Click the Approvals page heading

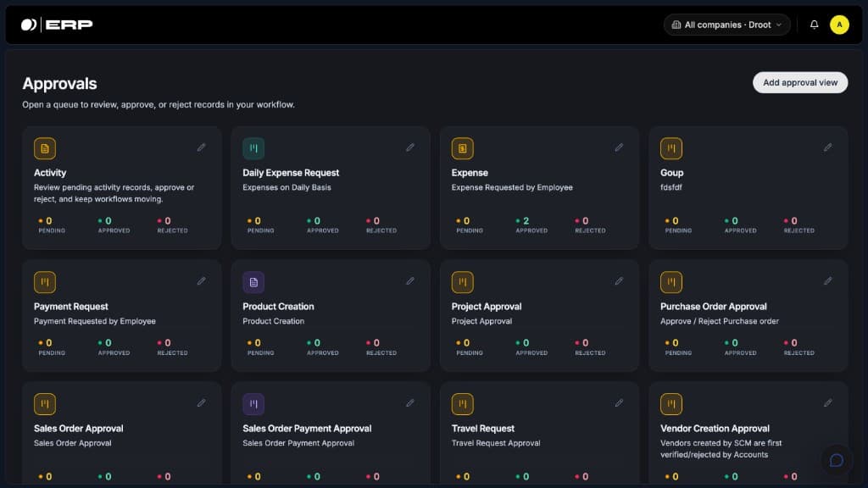point(60,84)
